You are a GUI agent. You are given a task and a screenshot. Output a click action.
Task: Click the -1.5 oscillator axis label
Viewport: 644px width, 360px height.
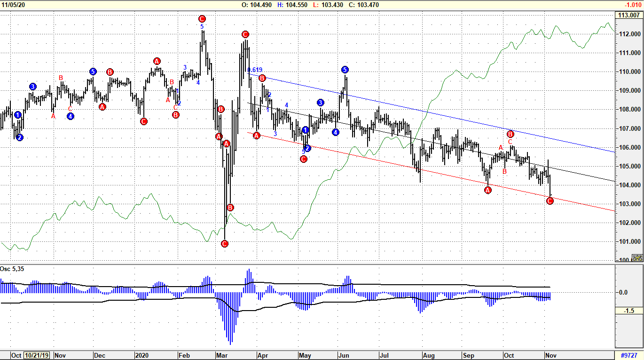[x=630, y=311]
